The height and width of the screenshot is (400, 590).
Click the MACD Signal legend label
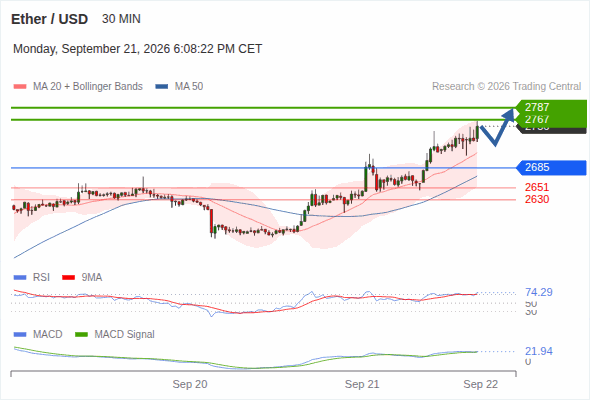(125, 335)
